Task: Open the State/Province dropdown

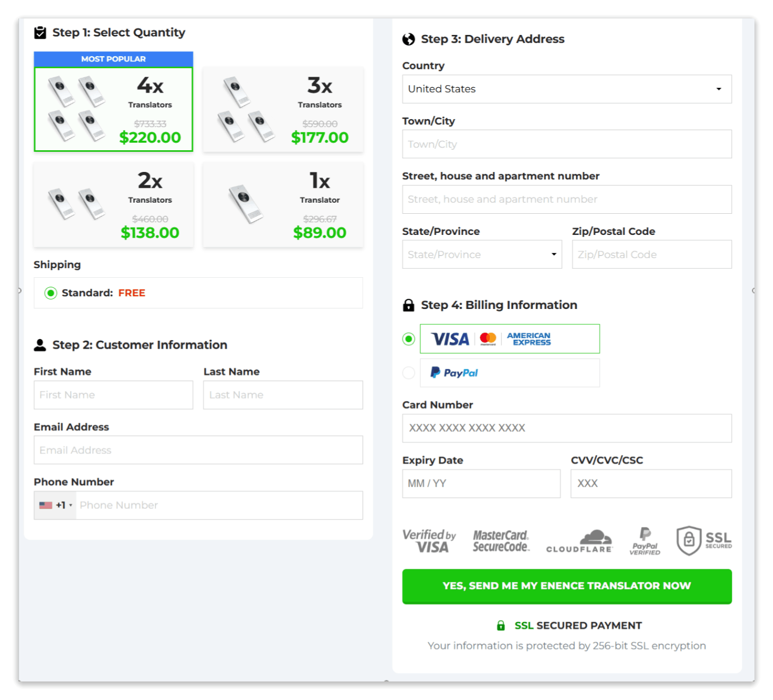Action: (481, 254)
